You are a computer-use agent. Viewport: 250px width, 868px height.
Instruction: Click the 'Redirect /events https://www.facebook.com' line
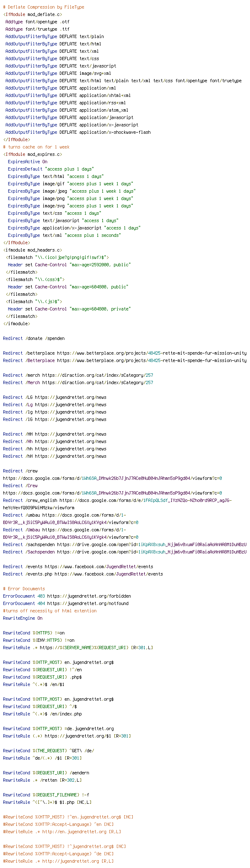tap(78, 567)
